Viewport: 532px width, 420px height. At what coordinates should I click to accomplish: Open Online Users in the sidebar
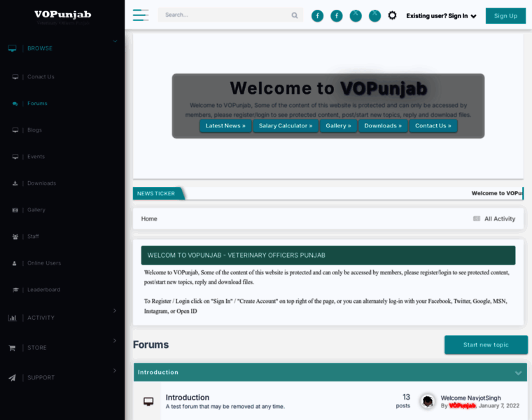point(44,263)
